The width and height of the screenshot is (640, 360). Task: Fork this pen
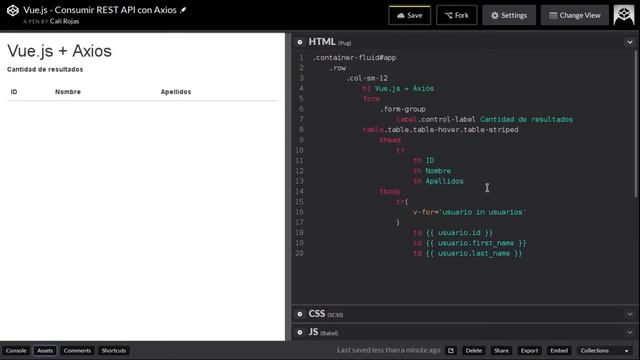coord(456,16)
